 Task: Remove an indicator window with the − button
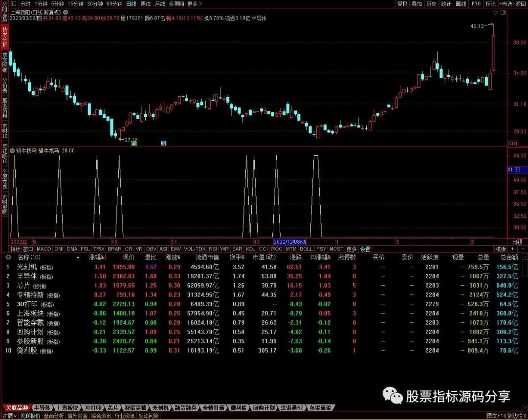523,249
